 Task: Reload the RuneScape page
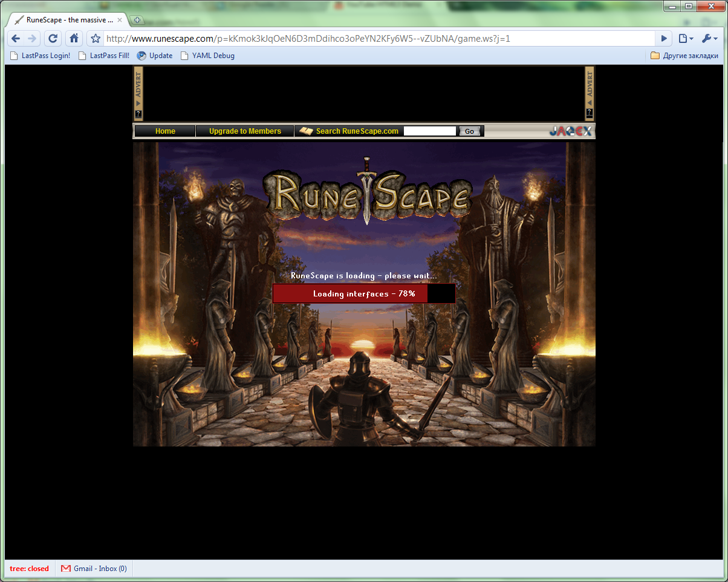[53, 39]
